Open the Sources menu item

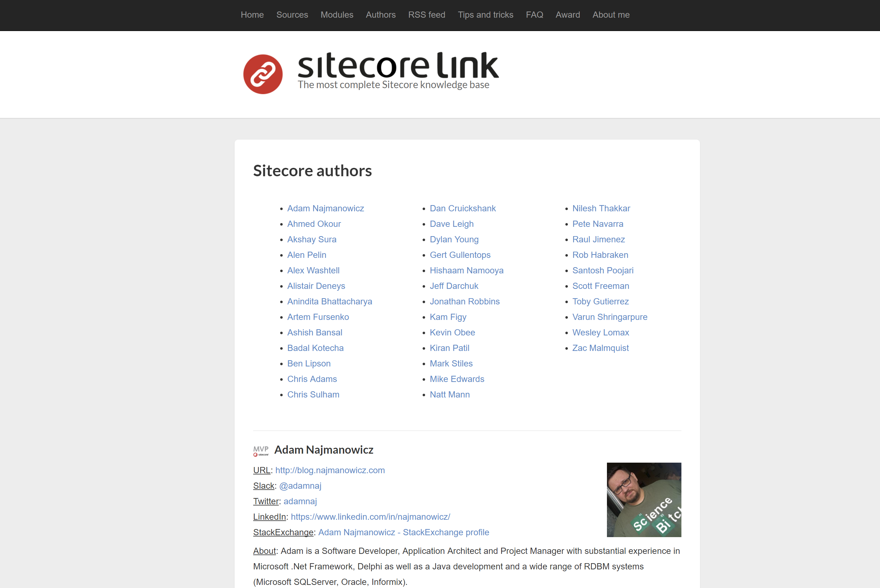click(292, 15)
